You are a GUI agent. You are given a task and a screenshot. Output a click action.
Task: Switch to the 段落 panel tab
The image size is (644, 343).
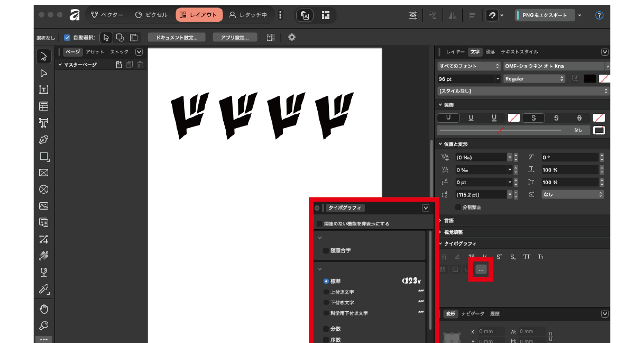(491, 52)
